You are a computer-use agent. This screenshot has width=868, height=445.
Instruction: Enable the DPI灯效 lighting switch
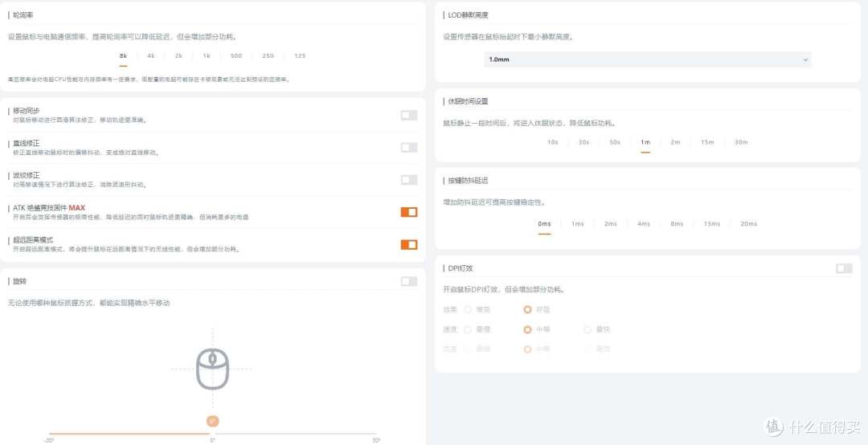(x=844, y=268)
